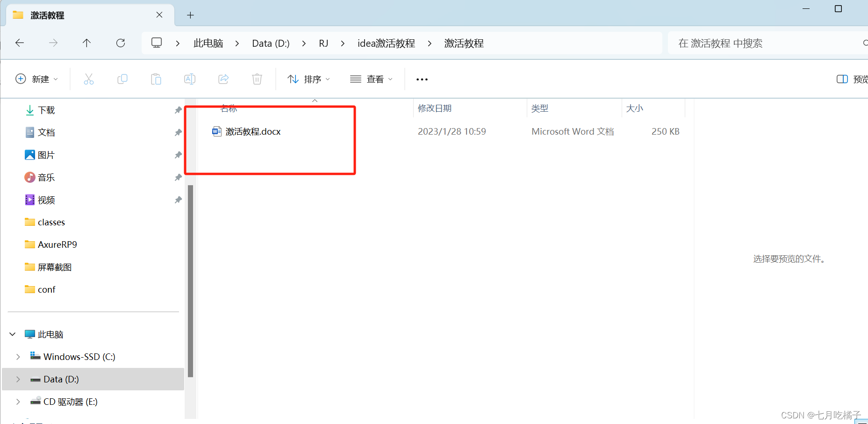Open 音乐 in the quick access sidebar
This screenshot has width=868, height=424.
pos(46,177)
